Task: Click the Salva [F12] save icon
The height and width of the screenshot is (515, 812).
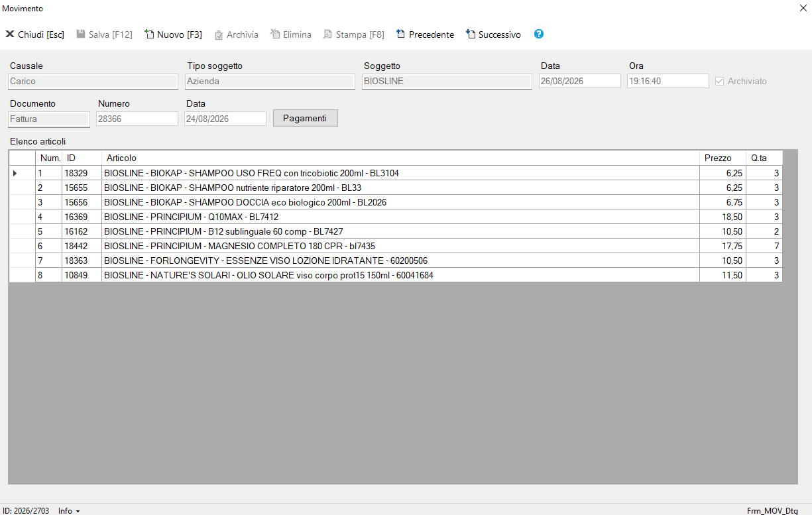Action: click(x=81, y=34)
